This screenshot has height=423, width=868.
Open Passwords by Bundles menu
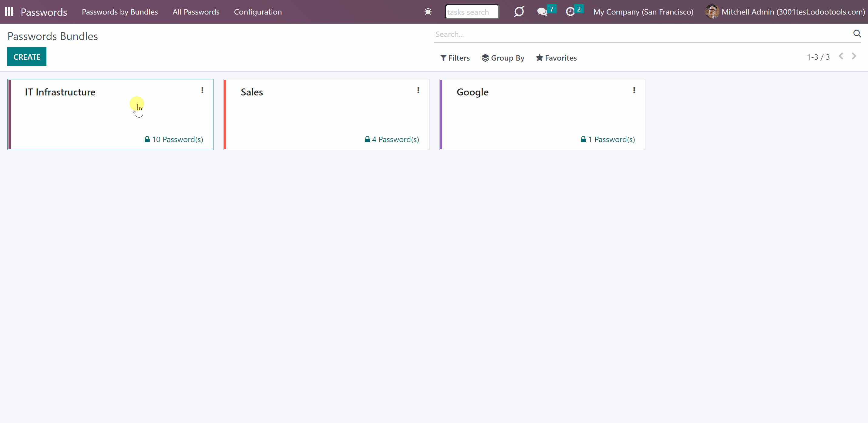(x=120, y=12)
